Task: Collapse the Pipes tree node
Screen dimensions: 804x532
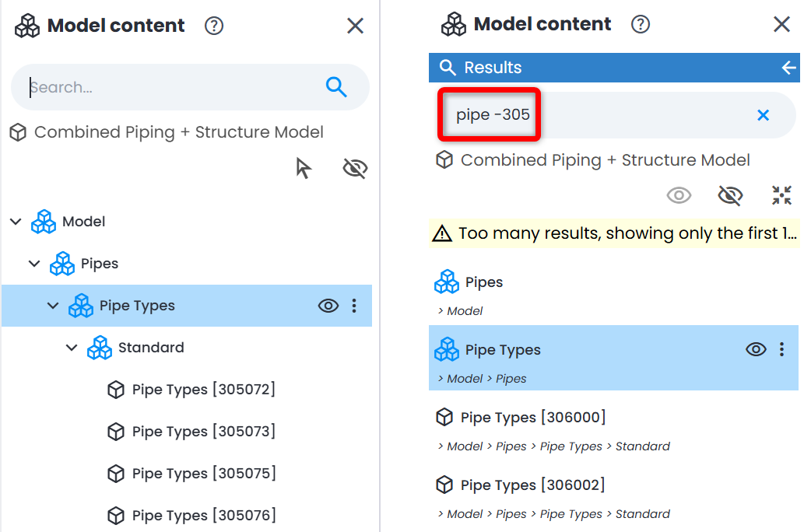Action: pyautogui.click(x=34, y=264)
